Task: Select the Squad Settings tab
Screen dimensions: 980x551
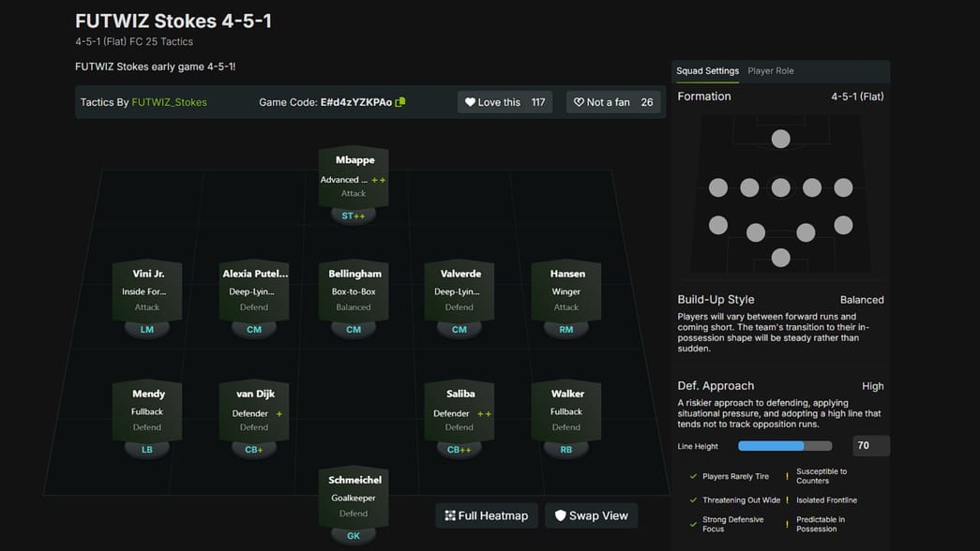Action: point(708,70)
